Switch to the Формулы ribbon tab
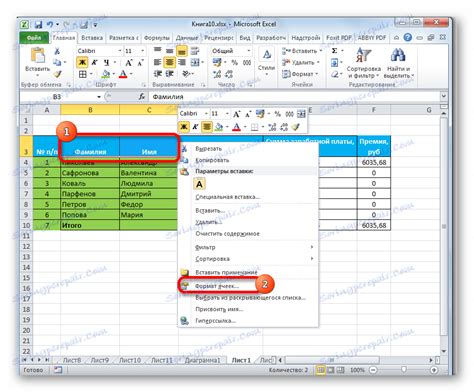Screen dimensions: 474x392 coord(157,38)
